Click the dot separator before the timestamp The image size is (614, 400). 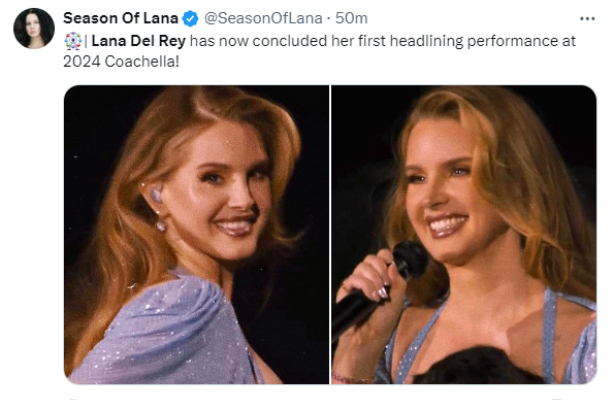329,19
